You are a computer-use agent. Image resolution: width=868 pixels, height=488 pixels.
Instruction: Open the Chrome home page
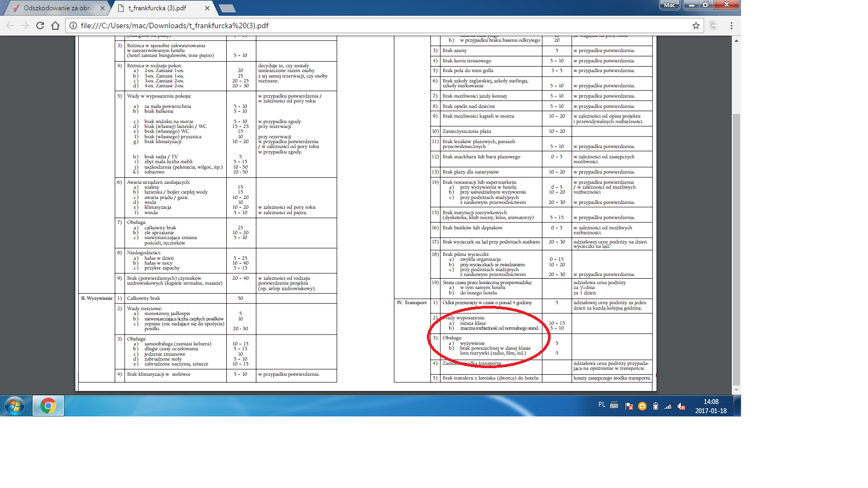click(55, 25)
